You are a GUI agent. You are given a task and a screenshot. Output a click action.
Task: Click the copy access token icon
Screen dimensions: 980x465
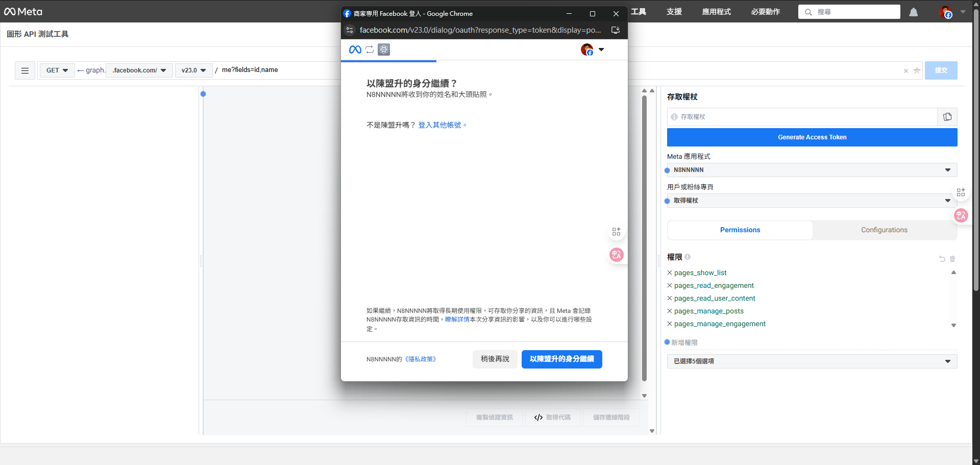click(x=948, y=117)
